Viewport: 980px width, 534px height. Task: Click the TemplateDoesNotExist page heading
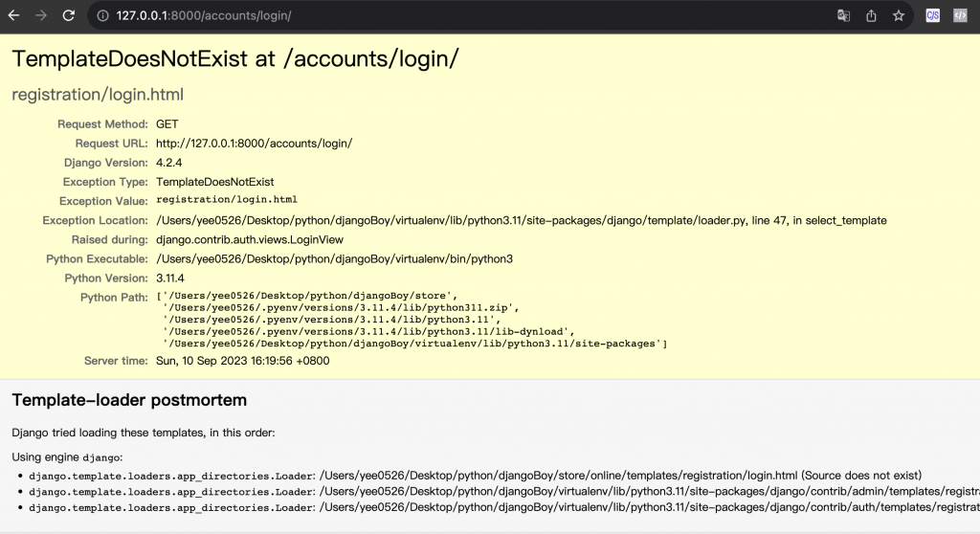point(235,58)
